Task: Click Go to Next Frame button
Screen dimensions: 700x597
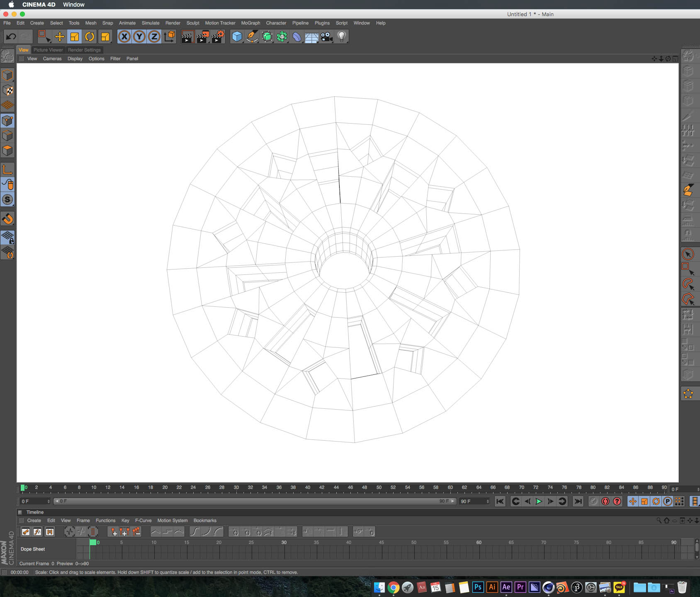Action: tap(550, 501)
